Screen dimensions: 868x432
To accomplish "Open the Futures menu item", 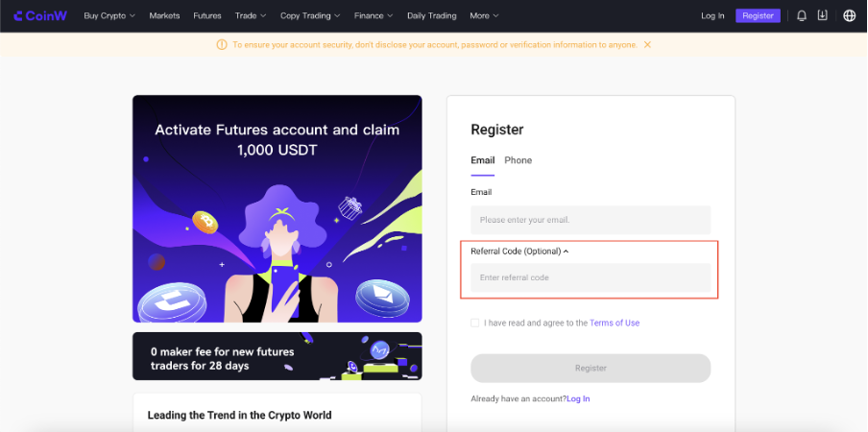I will [207, 15].
